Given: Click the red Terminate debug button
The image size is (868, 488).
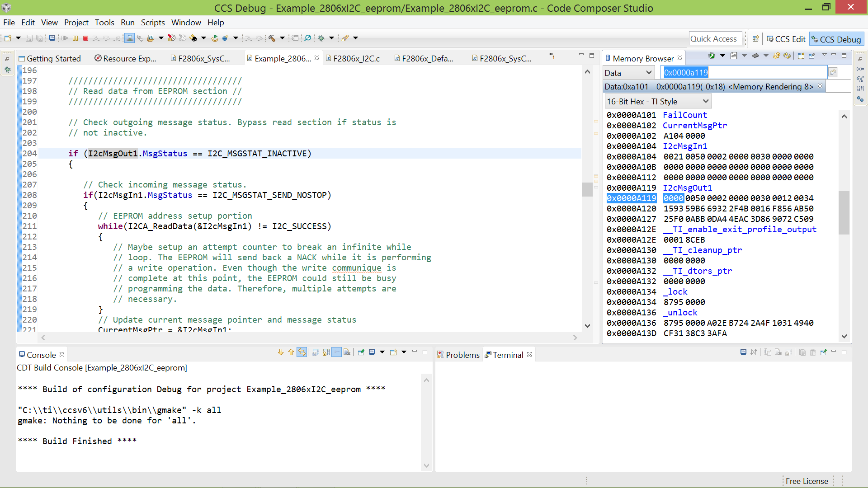Looking at the screenshot, I should [85, 38].
